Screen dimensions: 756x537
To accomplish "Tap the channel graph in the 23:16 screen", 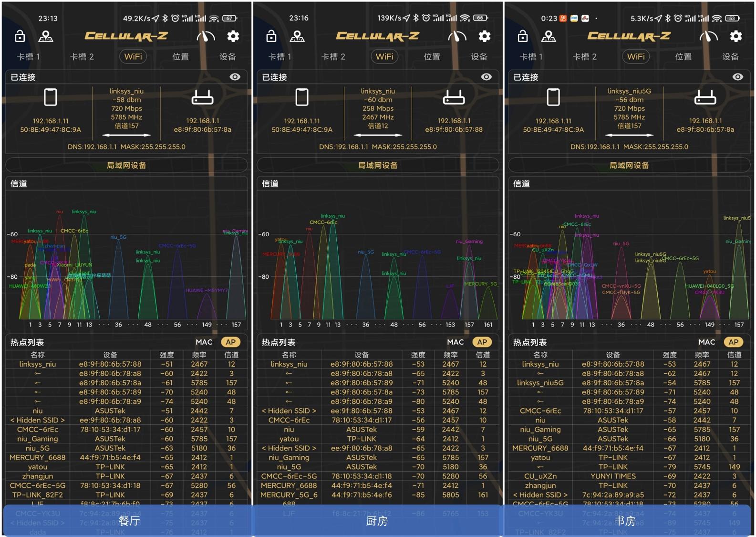I will (378, 260).
